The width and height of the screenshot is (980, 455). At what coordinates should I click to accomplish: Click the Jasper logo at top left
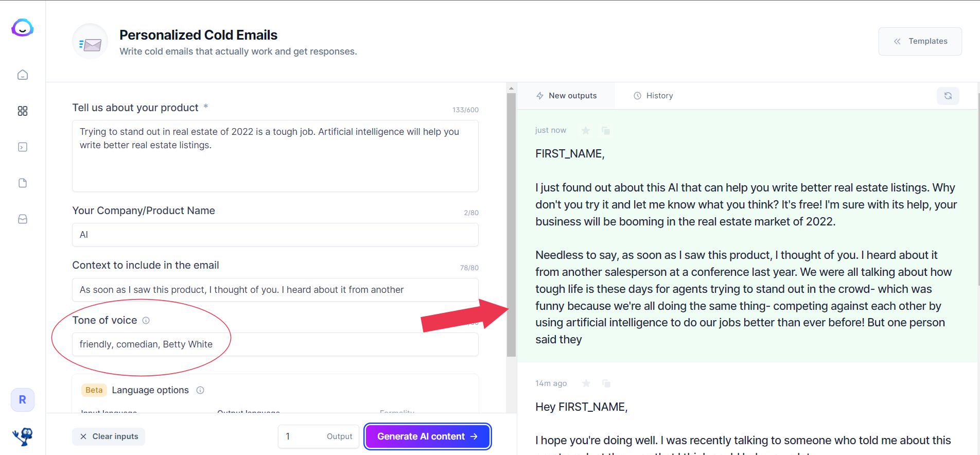pyautogui.click(x=23, y=28)
